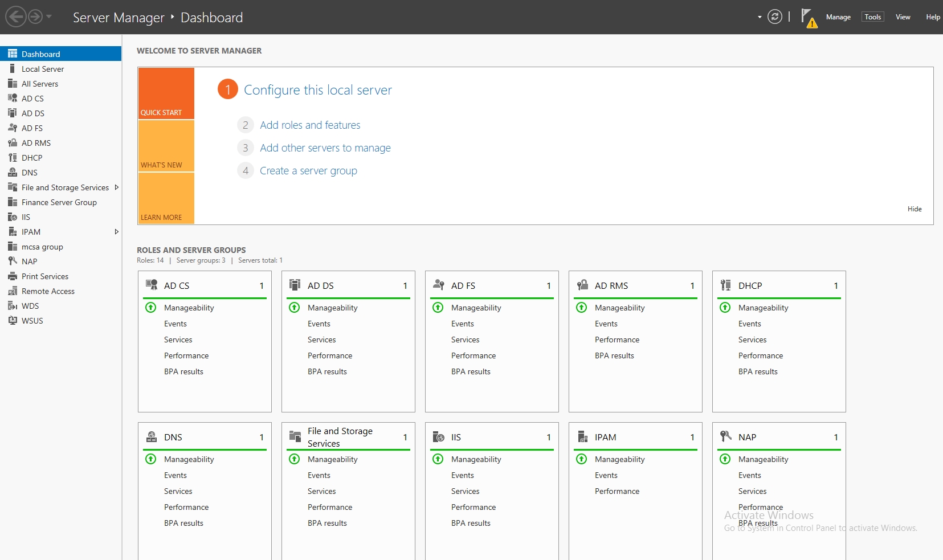Open Manageability in the NAP tile
Image resolution: width=943 pixels, height=560 pixels.
tap(764, 459)
